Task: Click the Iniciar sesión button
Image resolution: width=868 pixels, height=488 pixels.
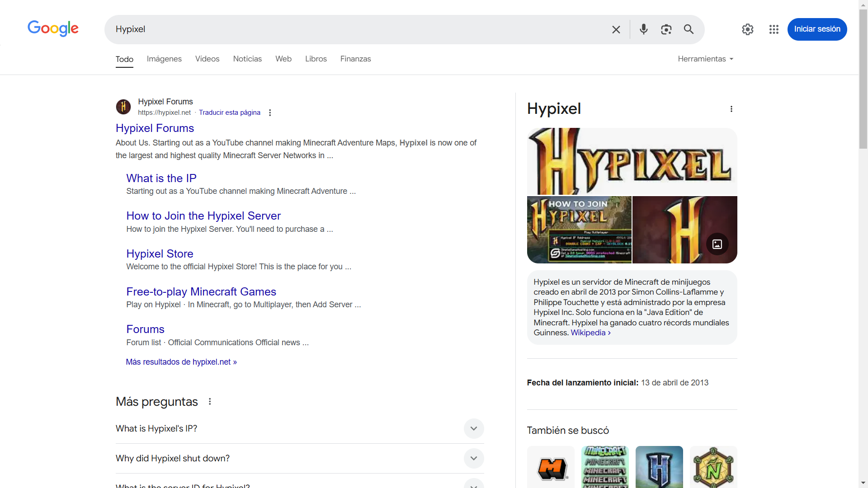Action: 817,29
